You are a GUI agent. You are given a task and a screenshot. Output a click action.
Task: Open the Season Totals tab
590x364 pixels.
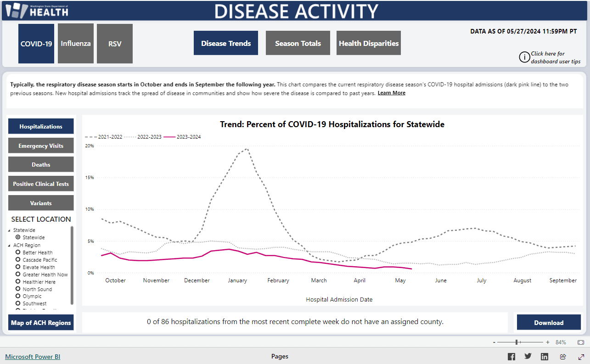click(x=298, y=43)
